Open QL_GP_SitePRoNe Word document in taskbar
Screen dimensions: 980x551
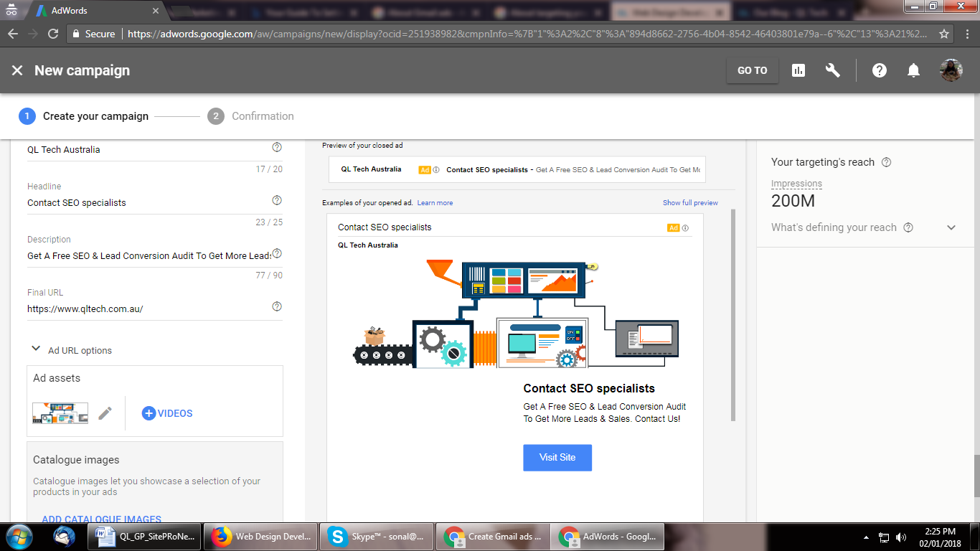click(x=145, y=537)
